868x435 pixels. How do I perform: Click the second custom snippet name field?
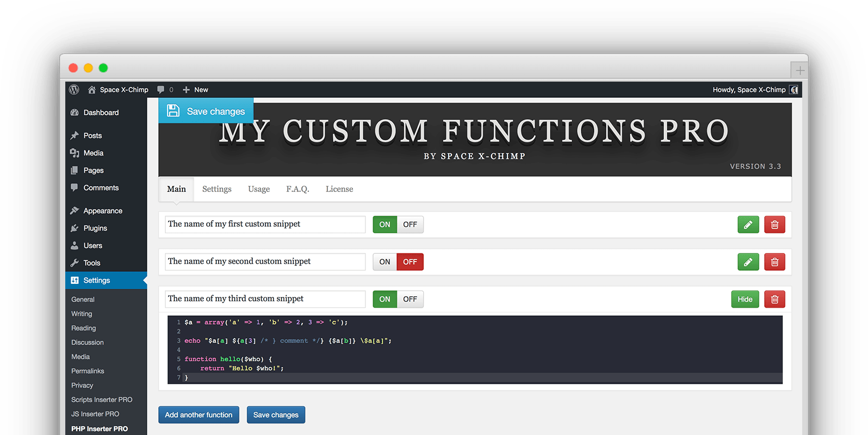coord(265,262)
